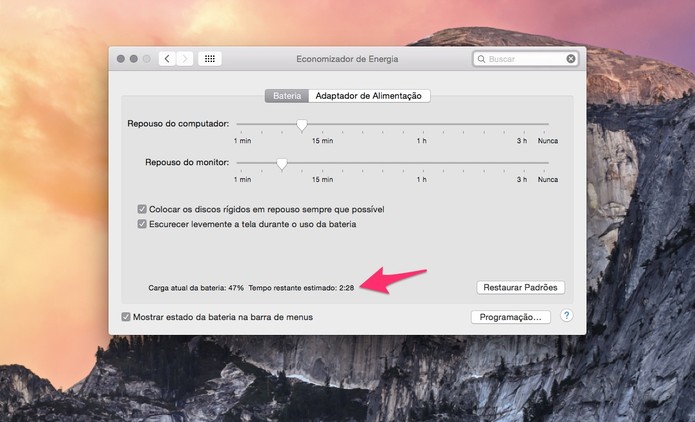Screen dimensions: 695x422
Task: Toggle Escurecer levemente a tela checkbox
Action: coord(142,224)
